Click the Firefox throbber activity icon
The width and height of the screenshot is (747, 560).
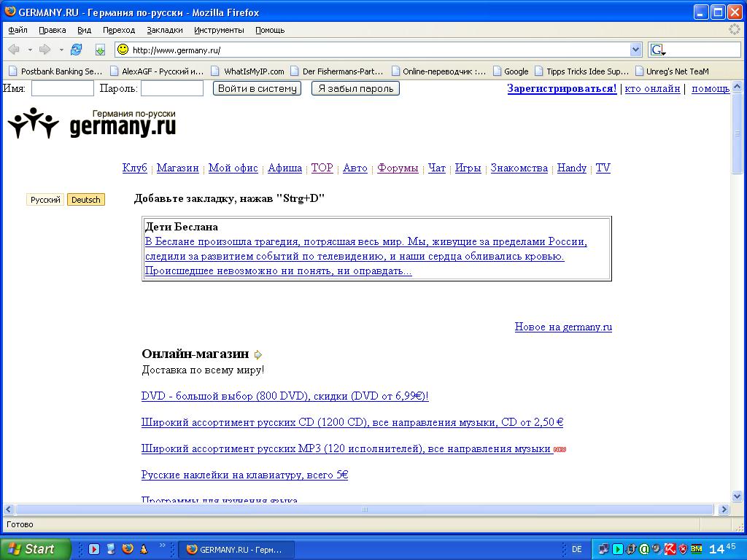[735, 29]
